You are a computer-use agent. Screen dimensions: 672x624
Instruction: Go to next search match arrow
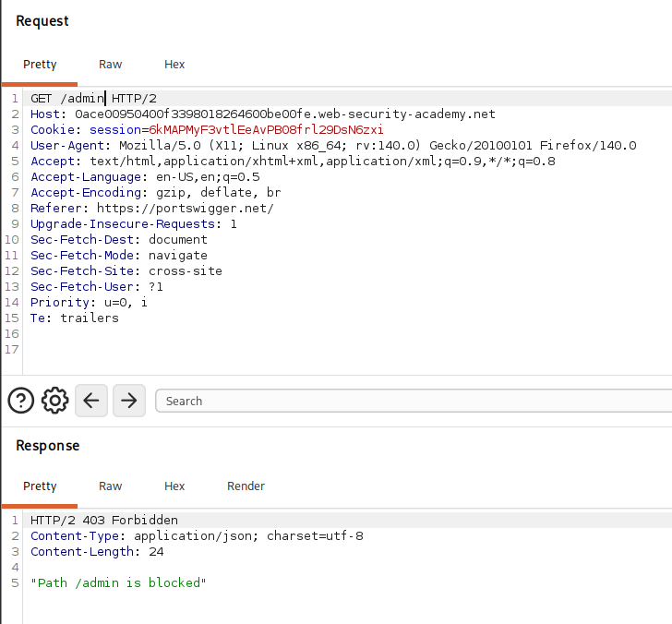(129, 401)
